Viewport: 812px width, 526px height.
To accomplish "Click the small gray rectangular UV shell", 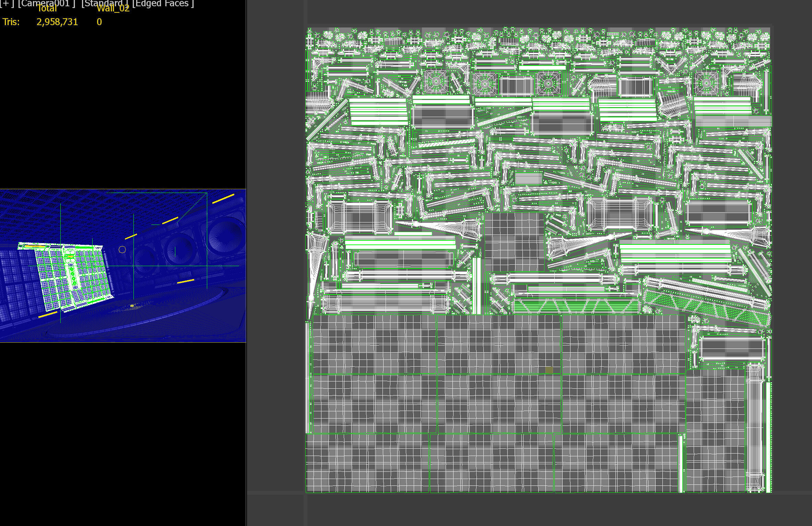I will coord(528,178).
